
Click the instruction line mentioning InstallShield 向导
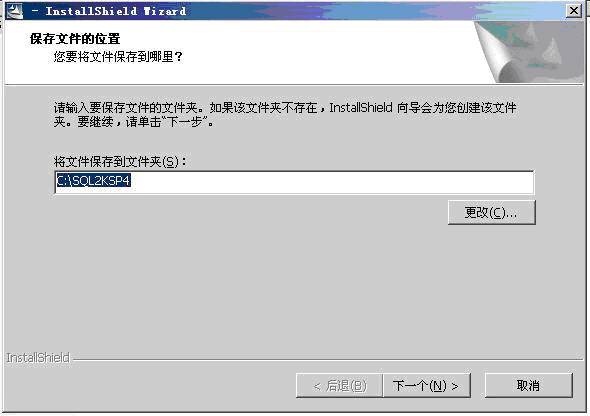(285, 108)
